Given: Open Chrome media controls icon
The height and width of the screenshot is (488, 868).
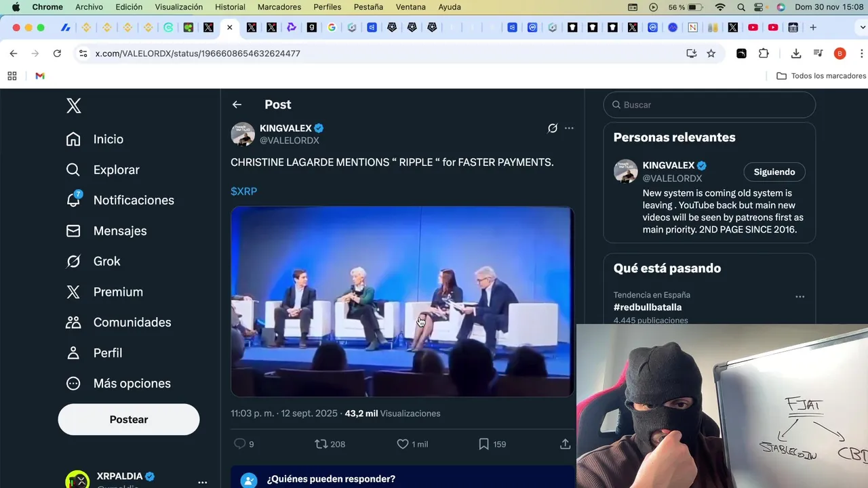Looking at the screenshot, I should click(x=818, y=54).
